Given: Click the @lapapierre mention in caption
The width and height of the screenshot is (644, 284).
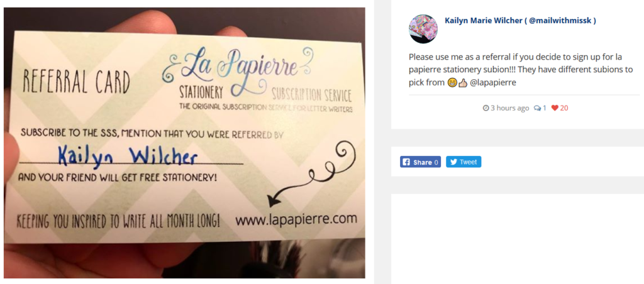Looking at the screenshot, I should pos(493,82).
